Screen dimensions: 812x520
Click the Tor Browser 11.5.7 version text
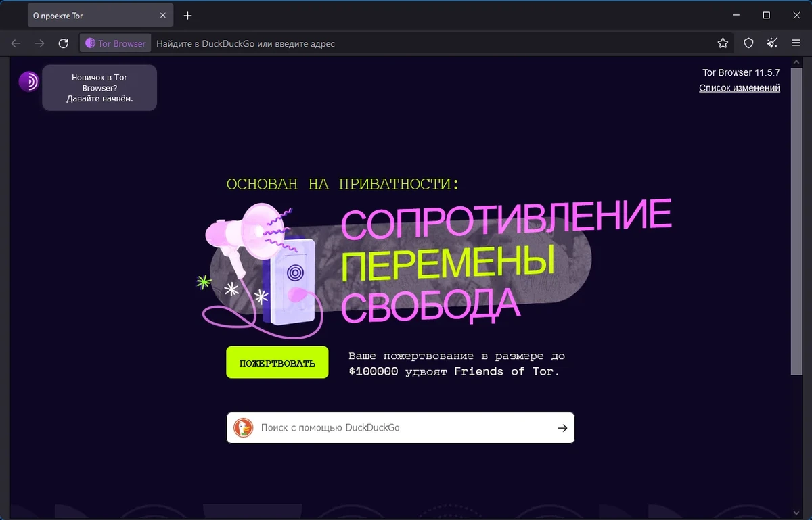[x=742, y=72]
